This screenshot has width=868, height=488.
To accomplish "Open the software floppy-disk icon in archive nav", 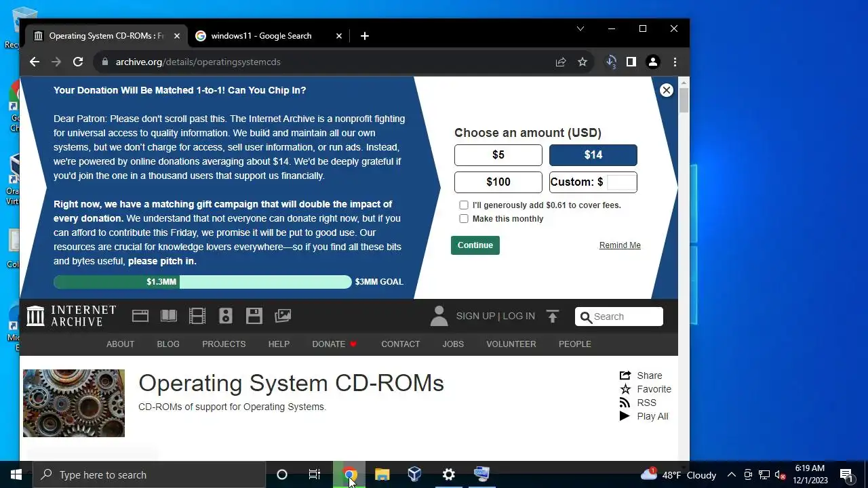I will click(x=254, y=316).
